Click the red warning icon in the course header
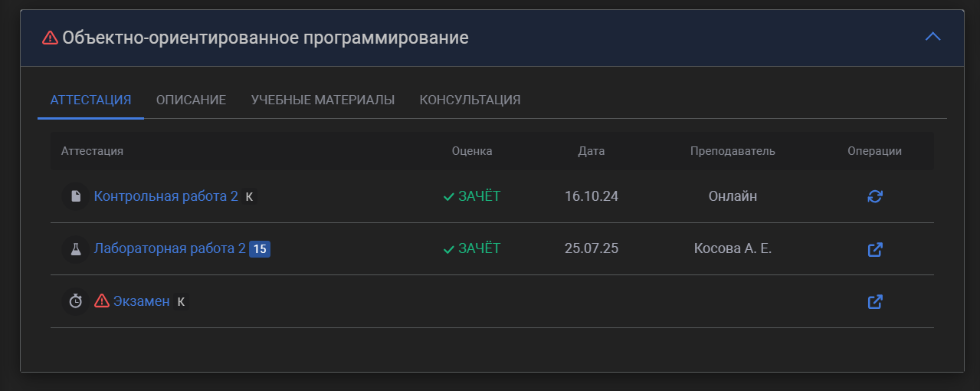The image size is (980, 391). click(x=50, y=38)
